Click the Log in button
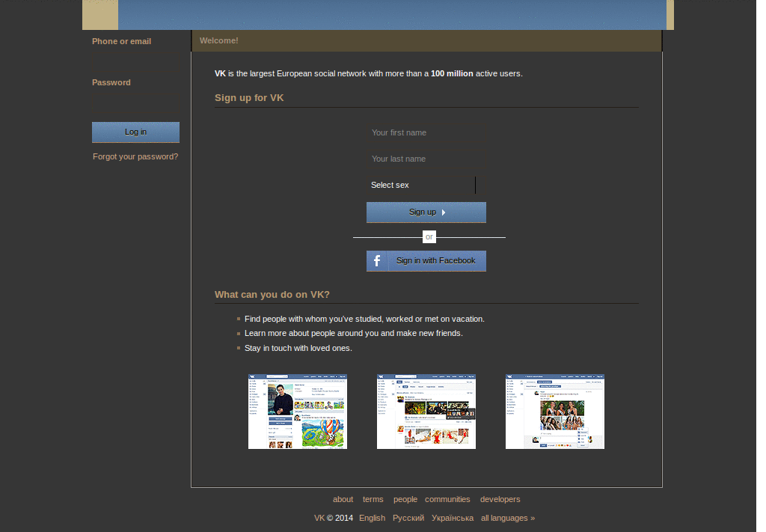Screen dimensions: 766x532 (x=136, y=132)
